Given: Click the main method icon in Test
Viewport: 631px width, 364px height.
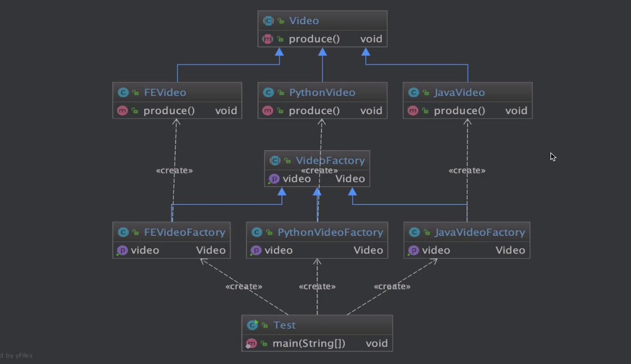Looking at the screenshot, I should (x=251, y=343).
